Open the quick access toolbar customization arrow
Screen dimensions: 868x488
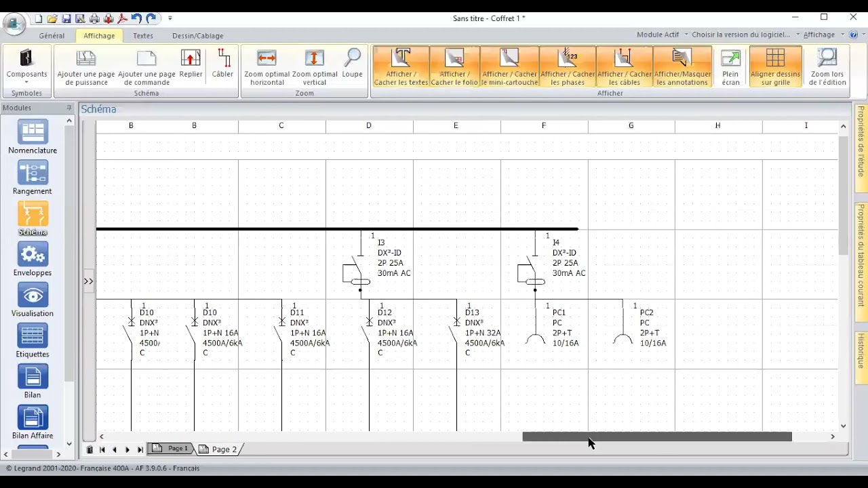[170, 18]
